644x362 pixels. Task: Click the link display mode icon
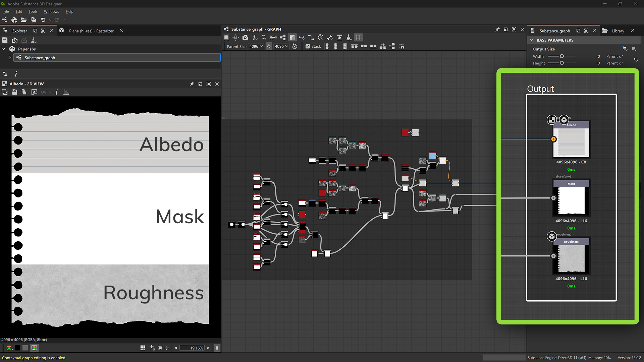(302, 38)
